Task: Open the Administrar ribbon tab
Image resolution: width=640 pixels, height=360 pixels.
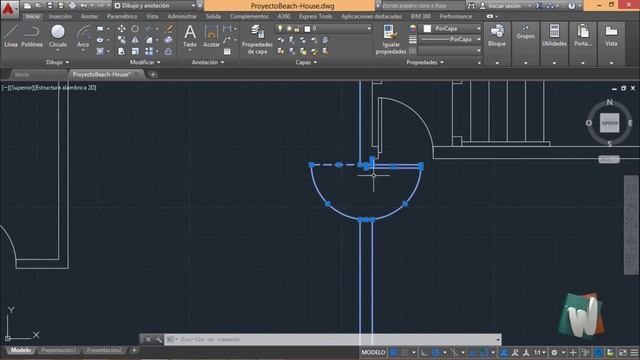Action: (182, 16)
